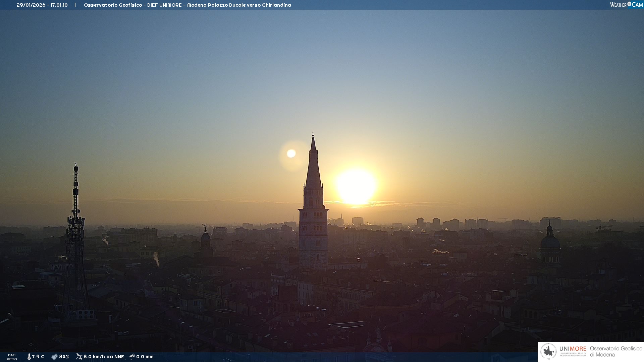
Task: Click the 8.0 km/h da NNE wind reading
Action: (x=104, y=357)
